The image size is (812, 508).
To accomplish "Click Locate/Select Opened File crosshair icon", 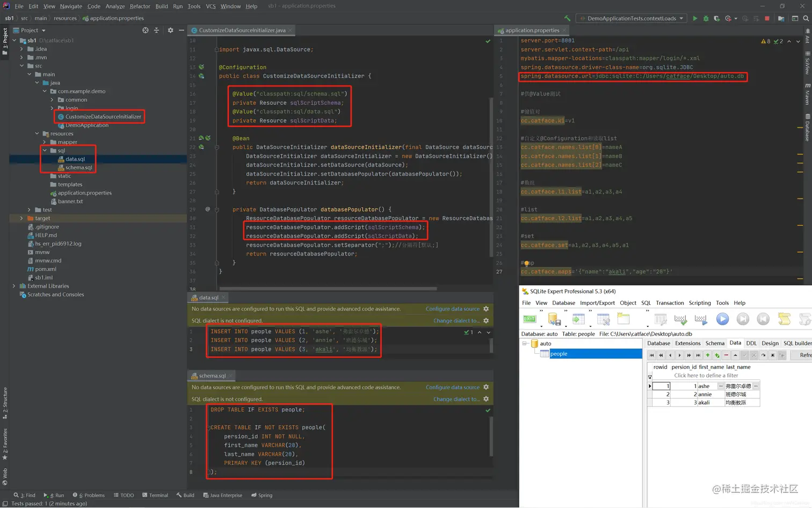I will pyautogui.click(x=145, y=31).
